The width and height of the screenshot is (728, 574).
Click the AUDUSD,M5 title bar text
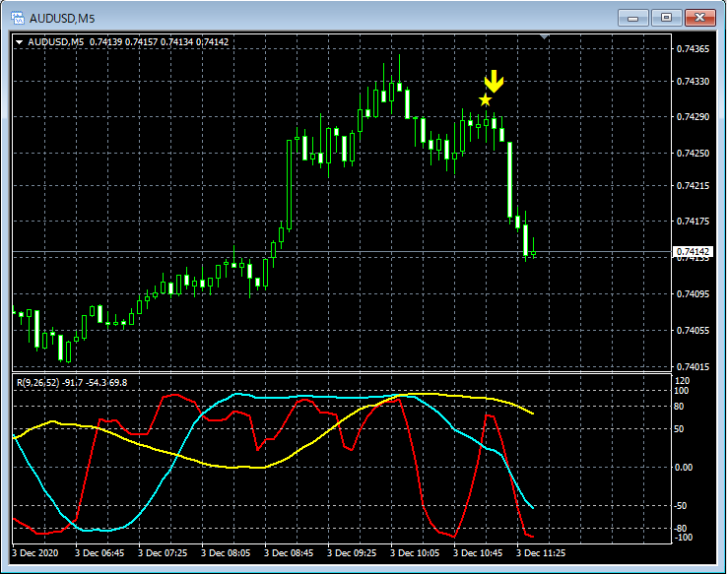66,17
